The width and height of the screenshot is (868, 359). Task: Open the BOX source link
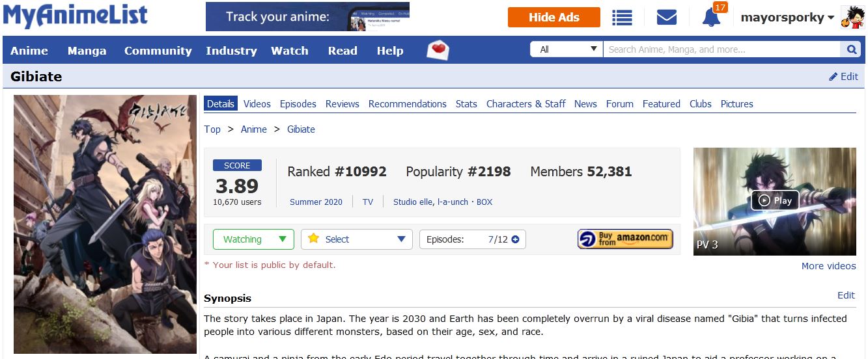pyautogui.click(x=484, y=202)
